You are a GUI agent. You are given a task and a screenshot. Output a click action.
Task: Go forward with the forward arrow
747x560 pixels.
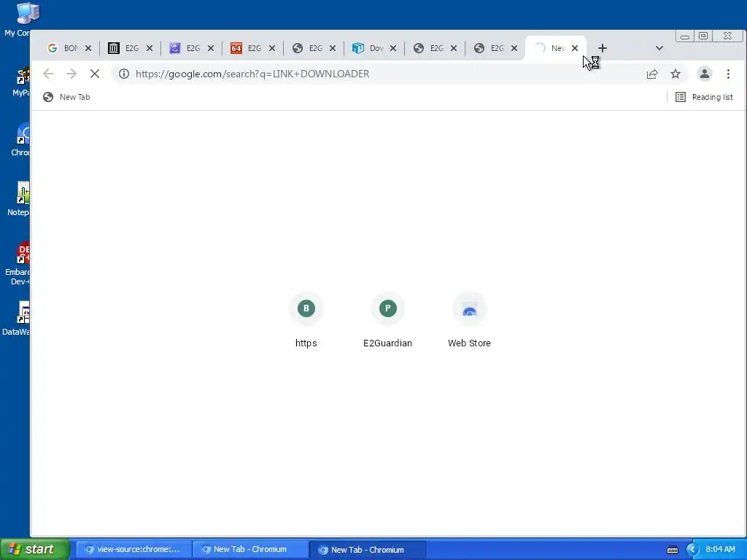click(71, 74)
